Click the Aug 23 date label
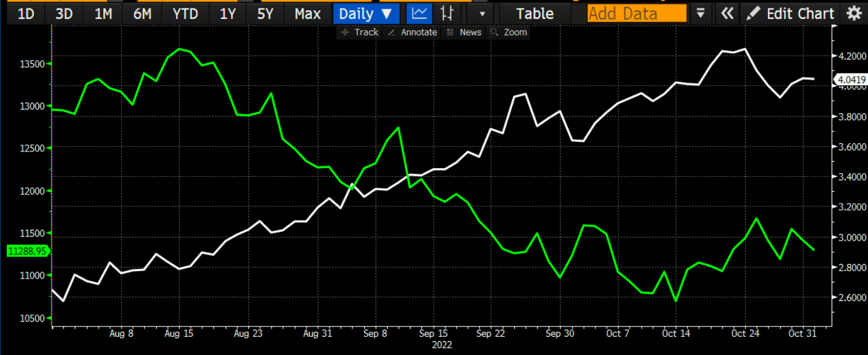 pos(248,333)
